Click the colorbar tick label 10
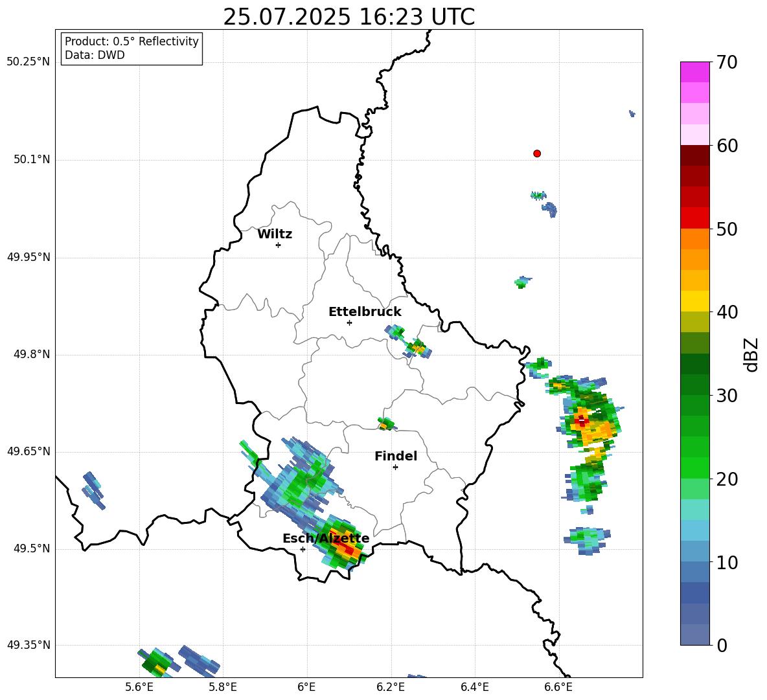Screen dimensions: 767x700 [727, 562]
